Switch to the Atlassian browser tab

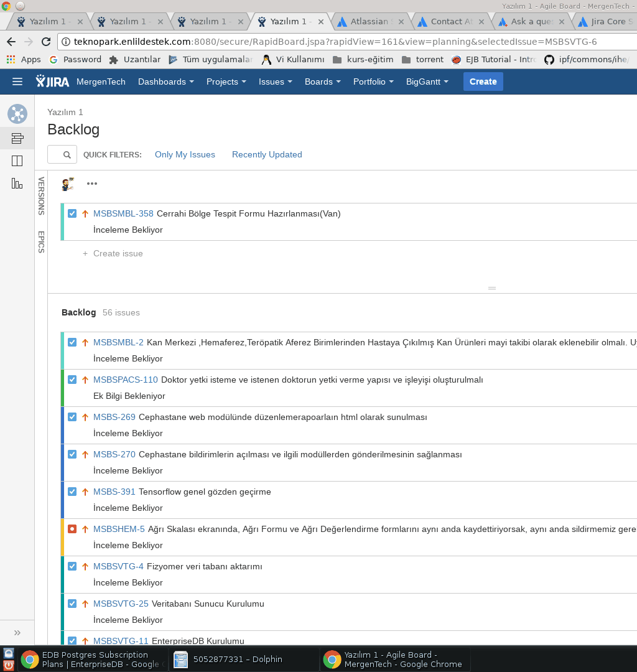(x=370, y=21)
